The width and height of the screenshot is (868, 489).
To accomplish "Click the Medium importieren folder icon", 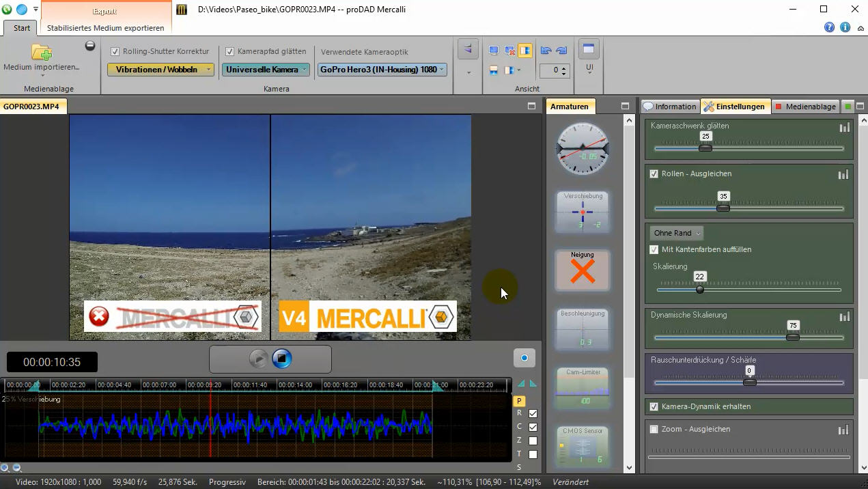I will (x=42, y=53).
